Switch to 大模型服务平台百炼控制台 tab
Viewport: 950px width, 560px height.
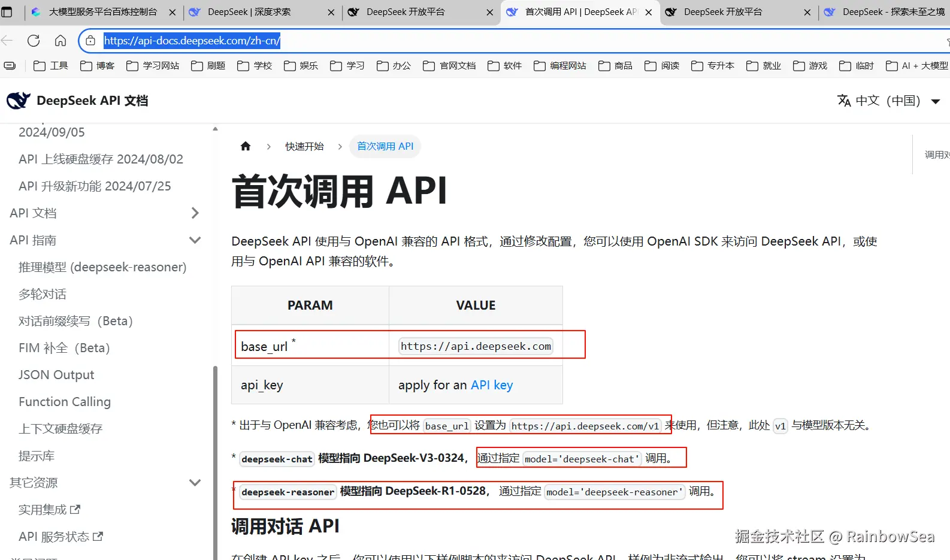102,12
